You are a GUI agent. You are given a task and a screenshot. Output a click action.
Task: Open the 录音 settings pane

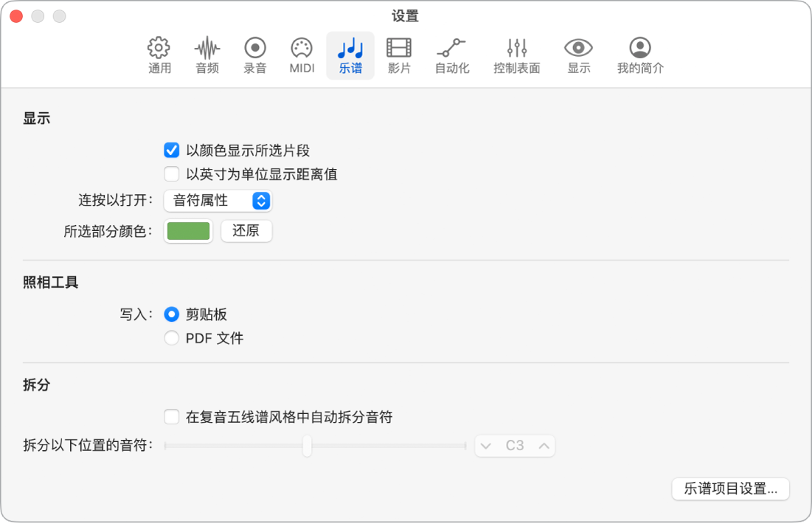254,55
